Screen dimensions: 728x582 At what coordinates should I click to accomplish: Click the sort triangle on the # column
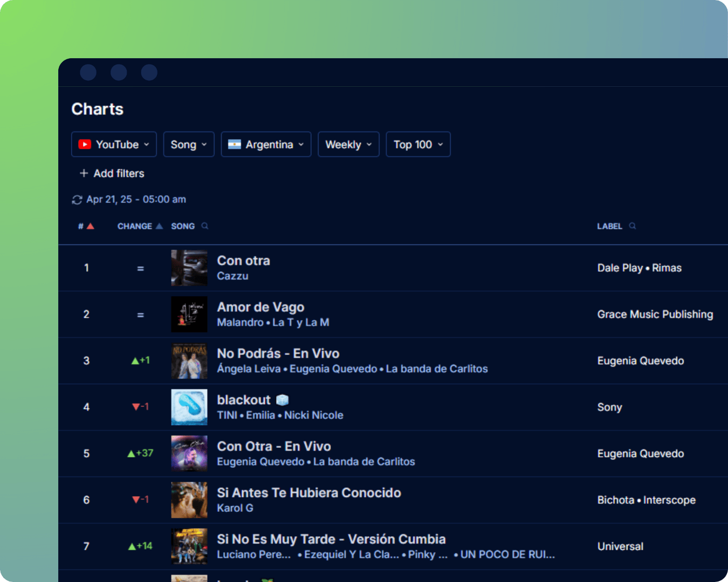[x=90, y=226]
